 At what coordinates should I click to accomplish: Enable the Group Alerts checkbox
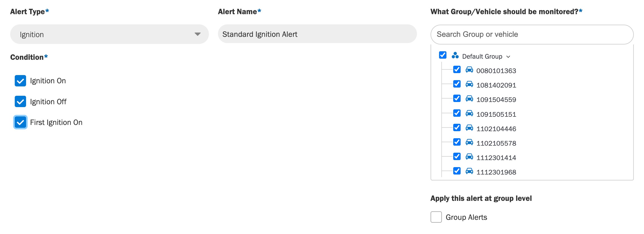tap(436, 217)
